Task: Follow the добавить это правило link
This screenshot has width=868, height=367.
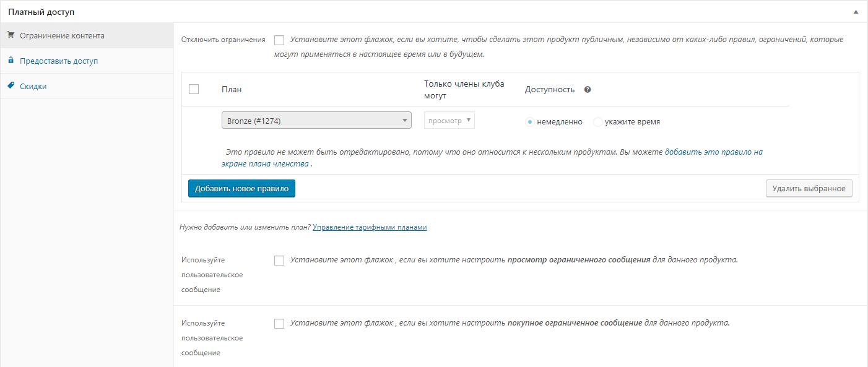Action: [713, 152]
